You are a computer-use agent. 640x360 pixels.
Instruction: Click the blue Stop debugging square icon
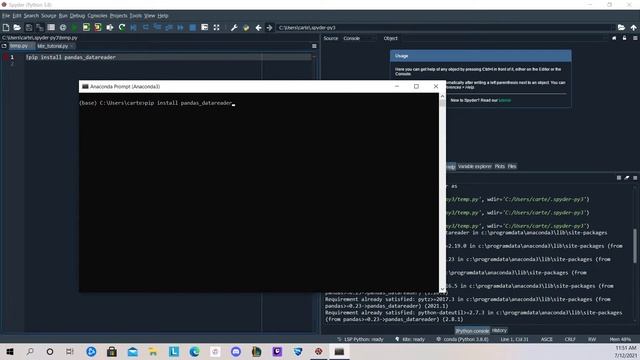coord(193,27)
